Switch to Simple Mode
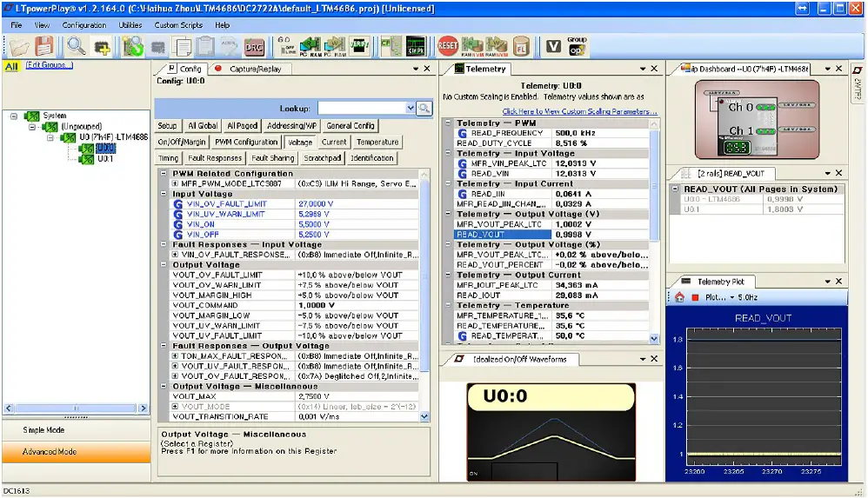This screenshot has height=498, width=868. [45, 430]
